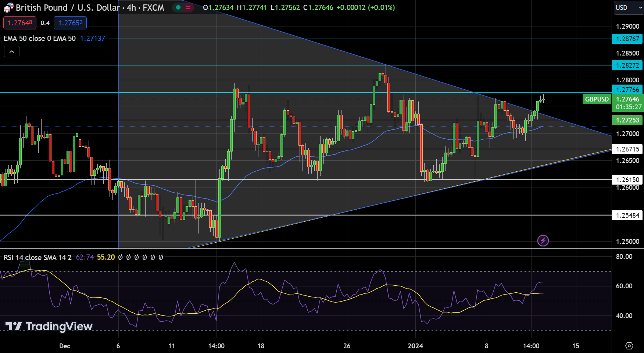Click the green market status dot
The image size is (644, 353).
point(178,7)
